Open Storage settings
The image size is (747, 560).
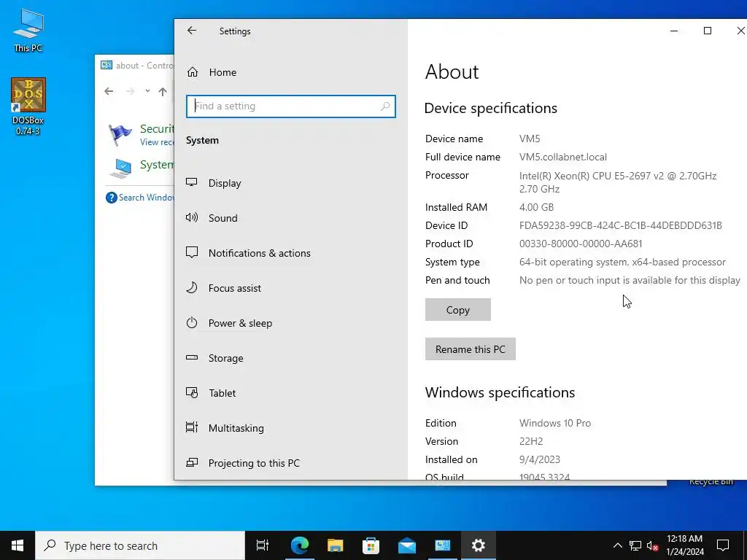pyautogui.click(x=290, y=358)
